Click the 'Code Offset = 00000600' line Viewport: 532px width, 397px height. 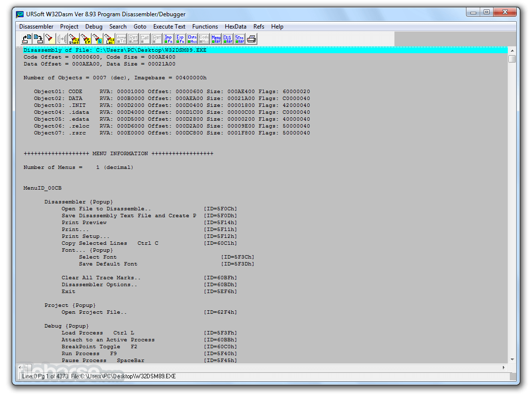click(100, 57)
